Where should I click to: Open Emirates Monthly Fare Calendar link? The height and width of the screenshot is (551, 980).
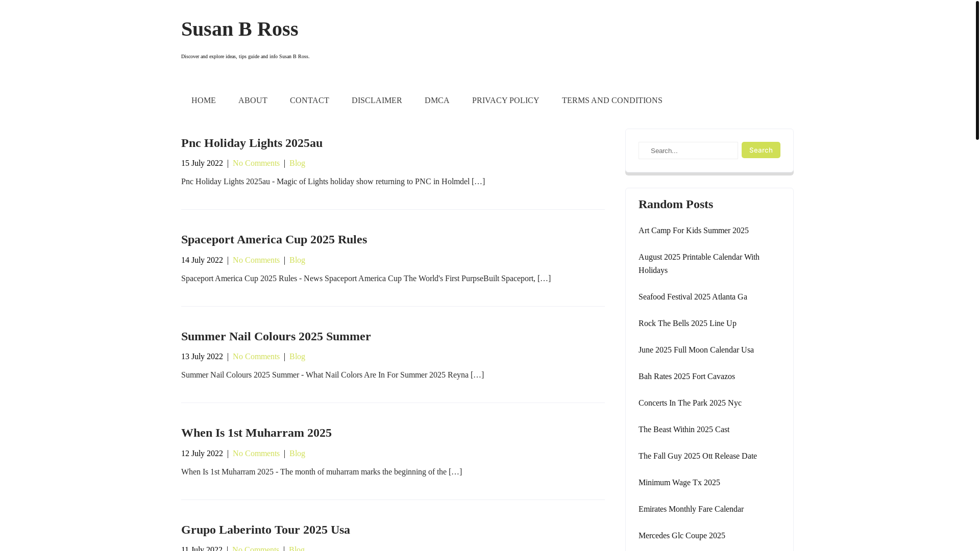[x=691, y=509]
